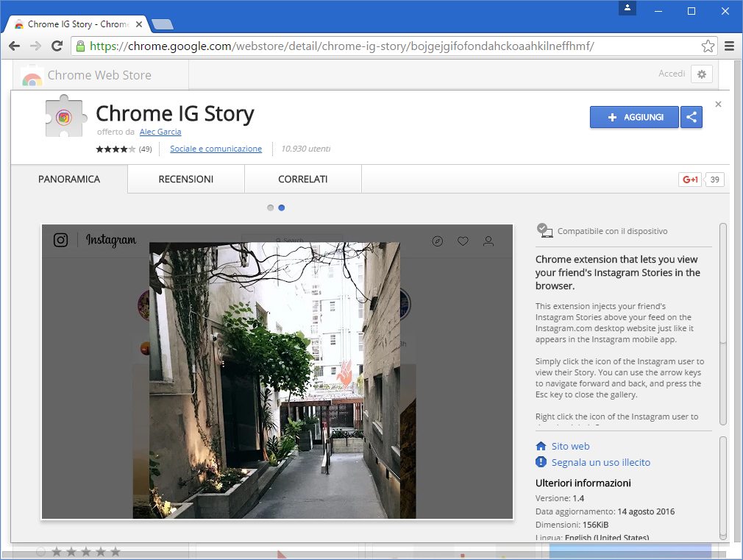Click the Compatibile con il dispositivo icon
This screenshot has height=560, width=743.
[544, 230]
